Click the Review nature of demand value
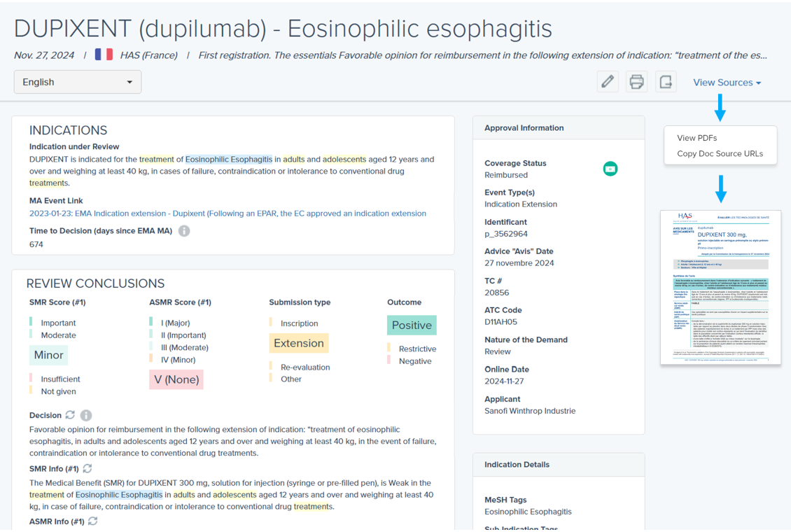Screen dimensions: 791x532 (498, 351)
